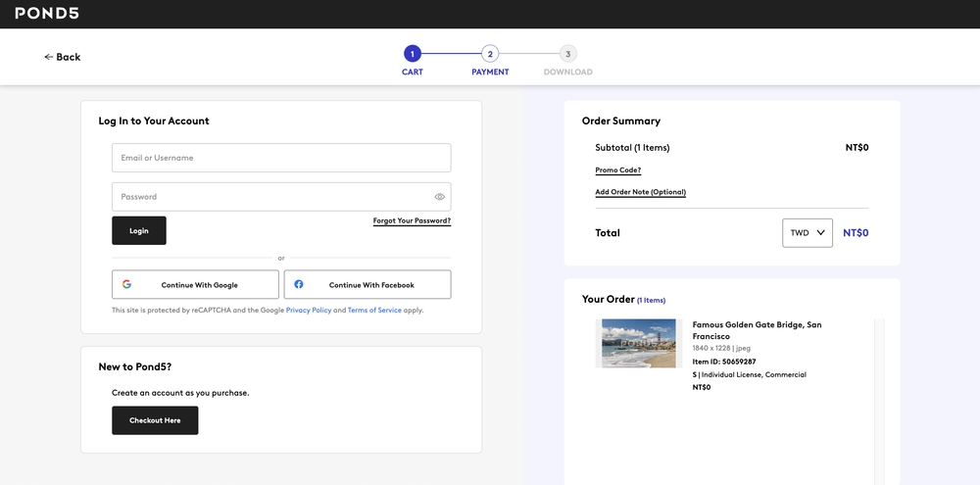
Task: Click the Checkout Here button
Action: click(x=155, y=420)
